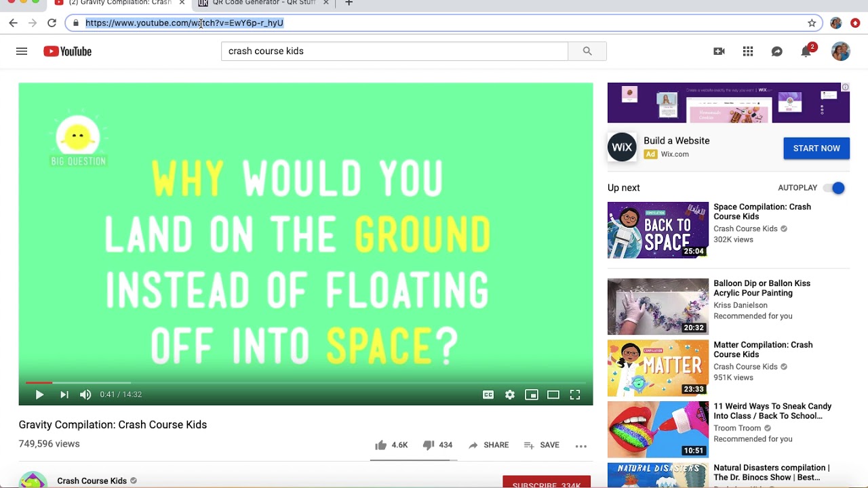
Task: Turn on closed captions
Action: 488,394
